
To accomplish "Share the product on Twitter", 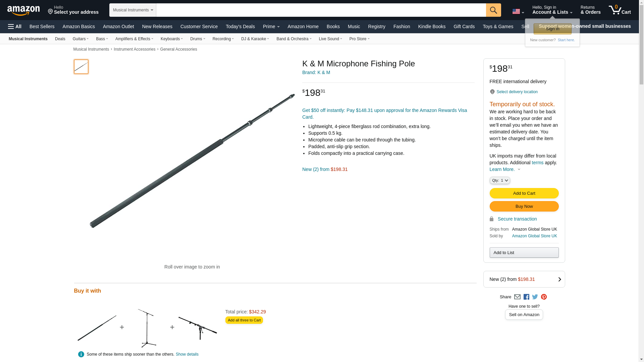I will [x=535, y=297].
